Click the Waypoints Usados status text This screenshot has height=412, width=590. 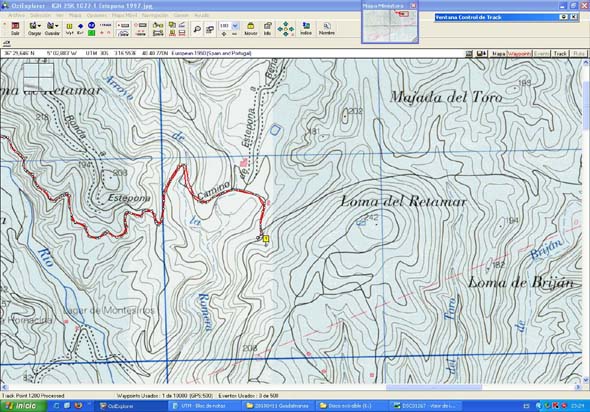click(x=165, y=396)
